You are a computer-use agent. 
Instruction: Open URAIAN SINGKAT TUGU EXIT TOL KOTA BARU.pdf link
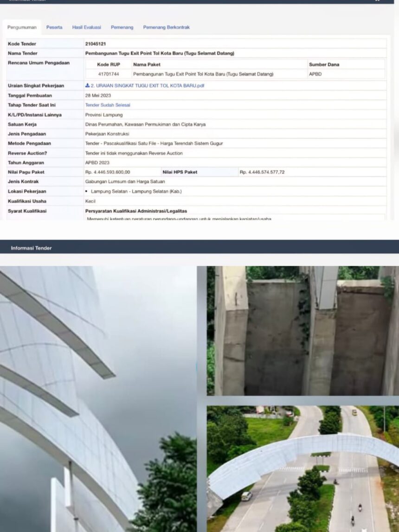coord(147,86)
